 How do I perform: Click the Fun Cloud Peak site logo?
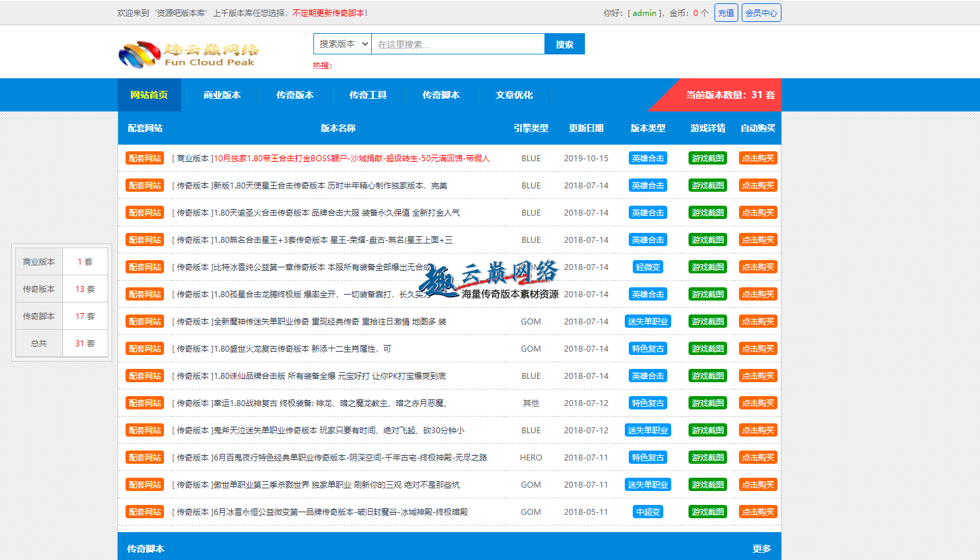coord(189,54)
